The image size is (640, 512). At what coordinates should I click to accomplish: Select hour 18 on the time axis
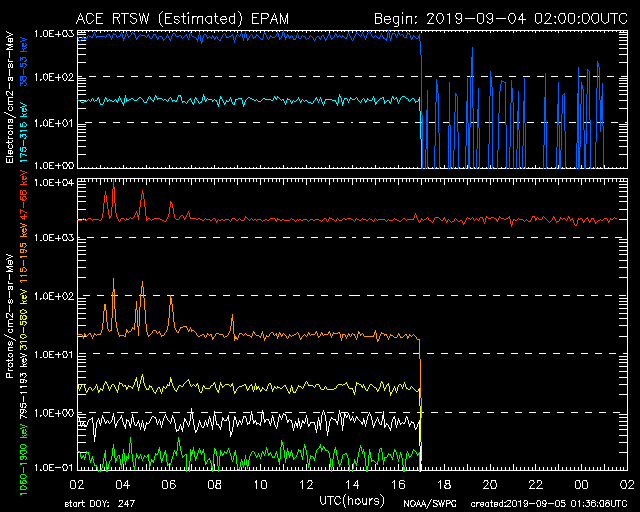[x=444, y=484]
